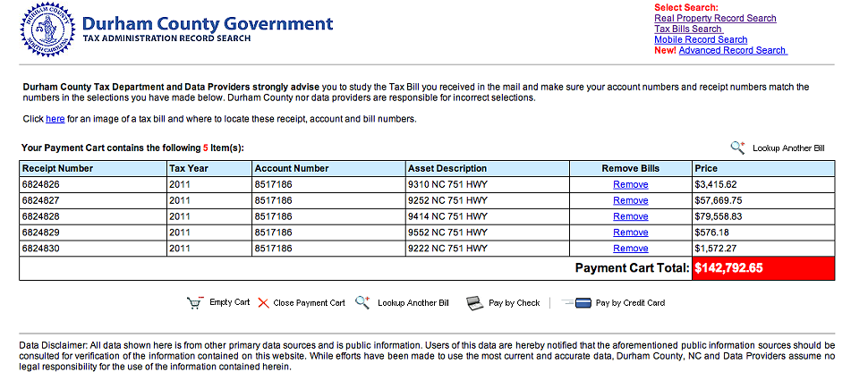Viewport: 868px width, 372px height.
Task: Click the Empty Cart shopping cart icon
Action: click(x=195, y=303)
